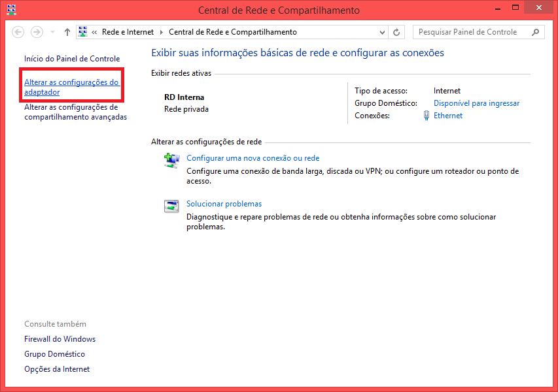Open Firewall do Windows
558x392 pixels.
pyautogui.click(x=60, y=339)
